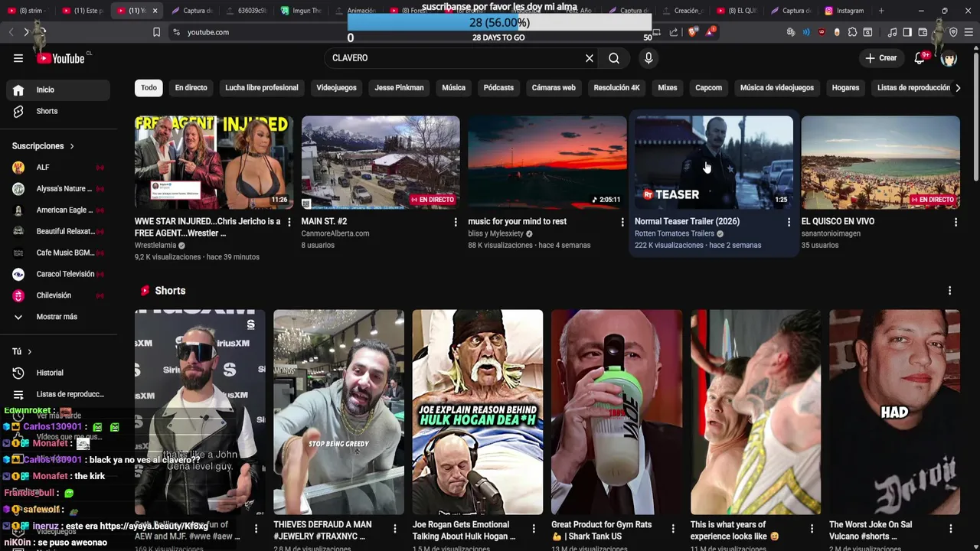This screenshot has height=551, width=980.
Task: Open the Hulk Hogan Joe Rogan short thumbnail
Action: coord(478,412)
